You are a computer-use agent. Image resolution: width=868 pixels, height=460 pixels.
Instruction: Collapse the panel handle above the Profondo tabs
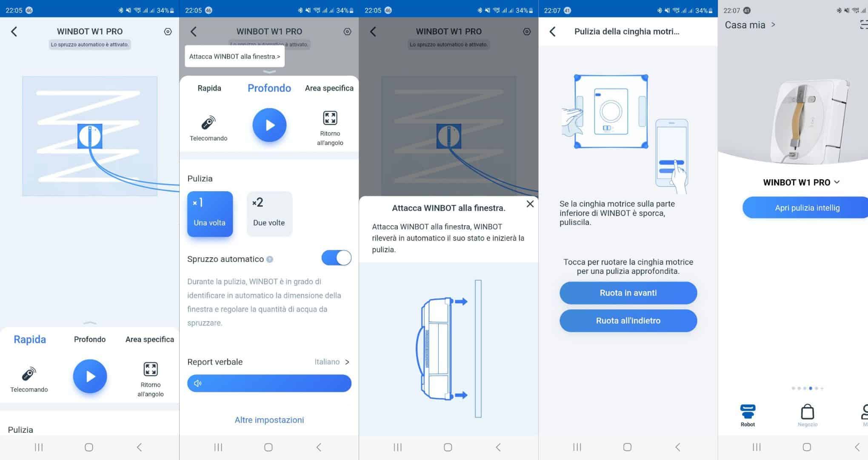tap(269, 72)
